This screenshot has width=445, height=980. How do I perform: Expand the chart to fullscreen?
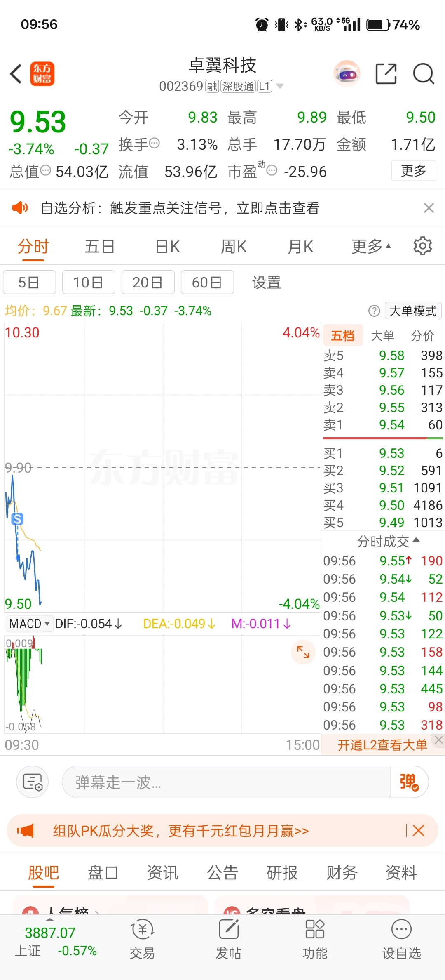[x=303, y=652]
